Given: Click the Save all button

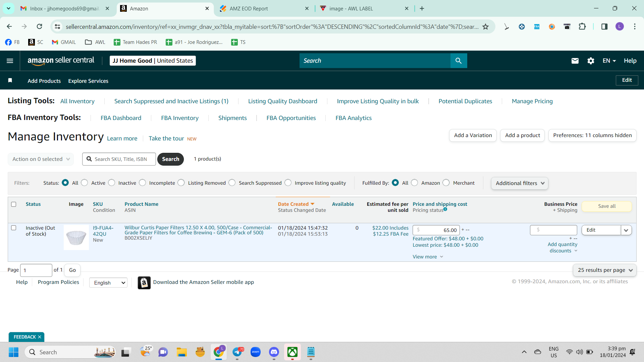Looking at the screenshot, I should (607, 206).
